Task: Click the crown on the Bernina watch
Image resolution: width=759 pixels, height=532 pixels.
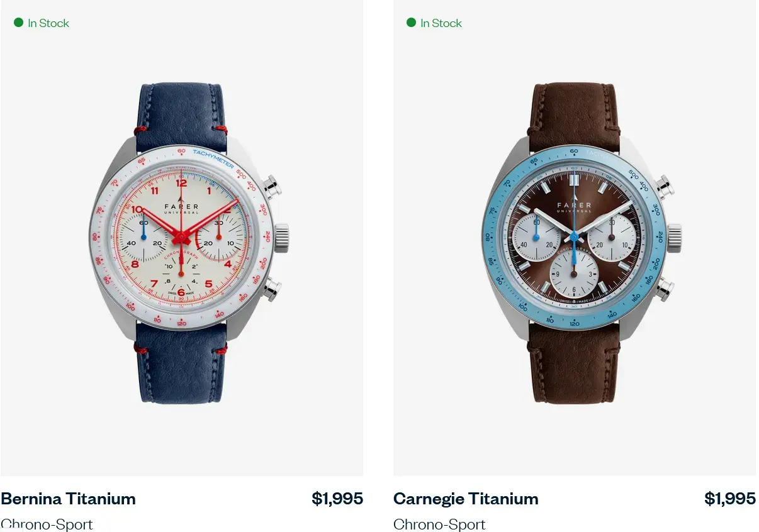Action: tap(281, 238)
